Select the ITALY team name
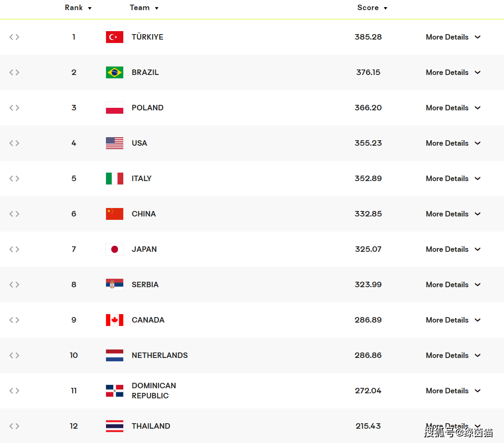Viewport: 504px width, 443px height. click(141, 179)
